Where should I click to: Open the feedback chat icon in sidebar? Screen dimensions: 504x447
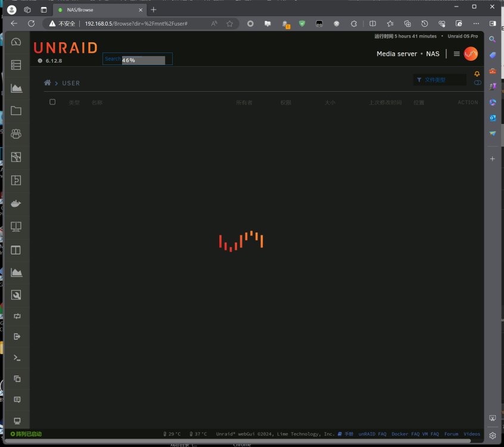click(x=17, y=400)
